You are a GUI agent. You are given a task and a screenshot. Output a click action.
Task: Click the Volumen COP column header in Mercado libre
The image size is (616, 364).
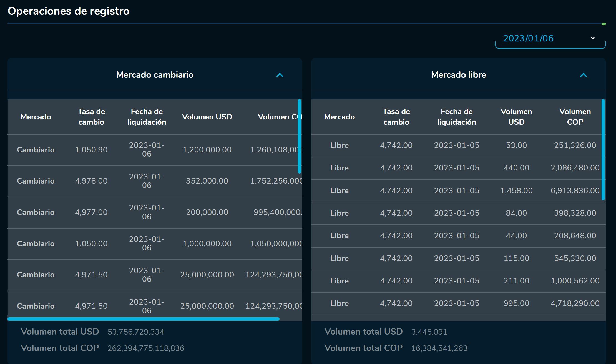click(575, 117)
